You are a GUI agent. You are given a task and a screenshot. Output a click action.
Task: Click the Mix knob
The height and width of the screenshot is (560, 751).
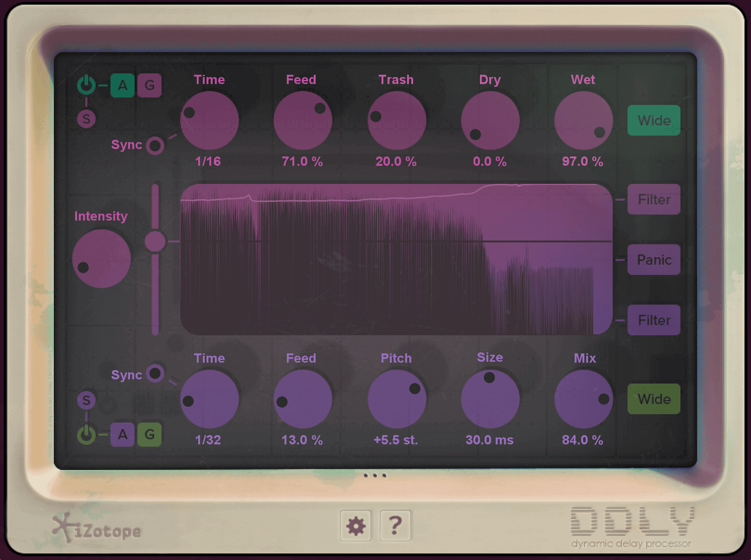point(583,399)
